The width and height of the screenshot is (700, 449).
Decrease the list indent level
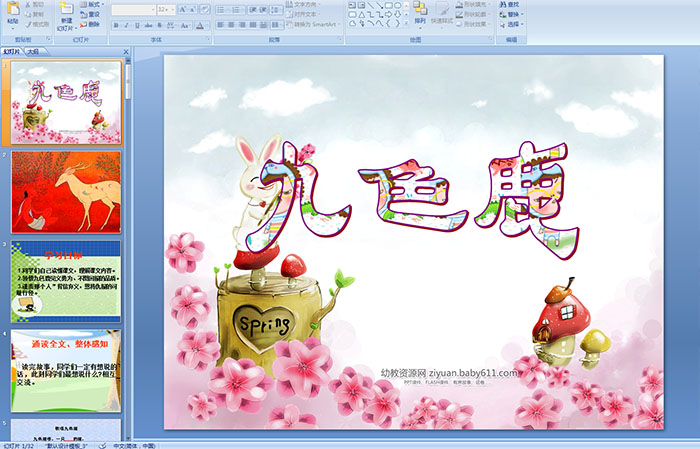point(253,10)
